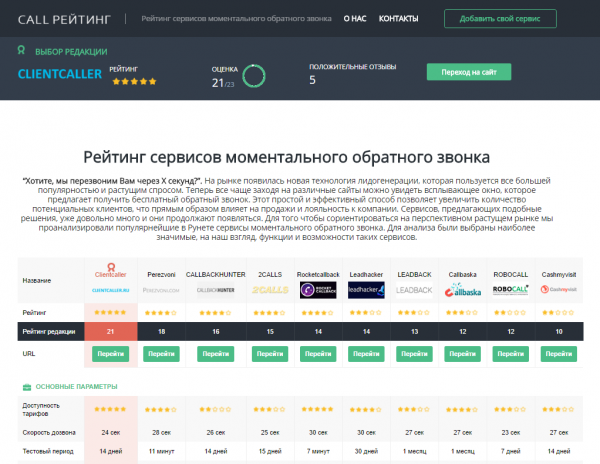Image resolution: width=600 pixels, height=464 pixels.
Task: Open the О НАС menu item
Action: click(x=355, y=19)
